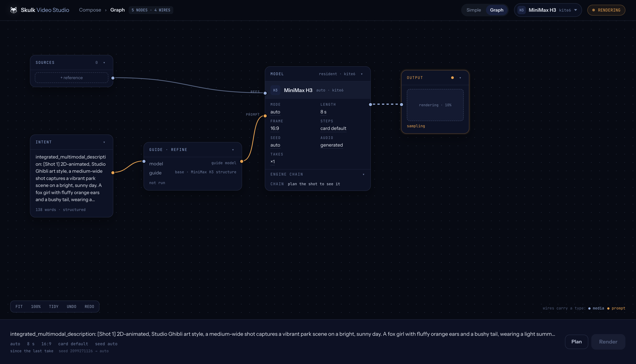Collapse the Engine Chain section
The height and width of the screenshot is (364, 636).
point(363,174)
